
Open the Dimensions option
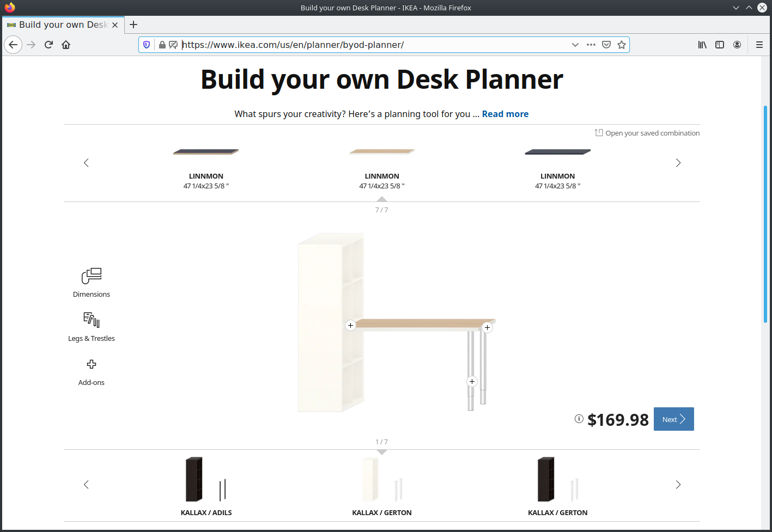point(92,283)
